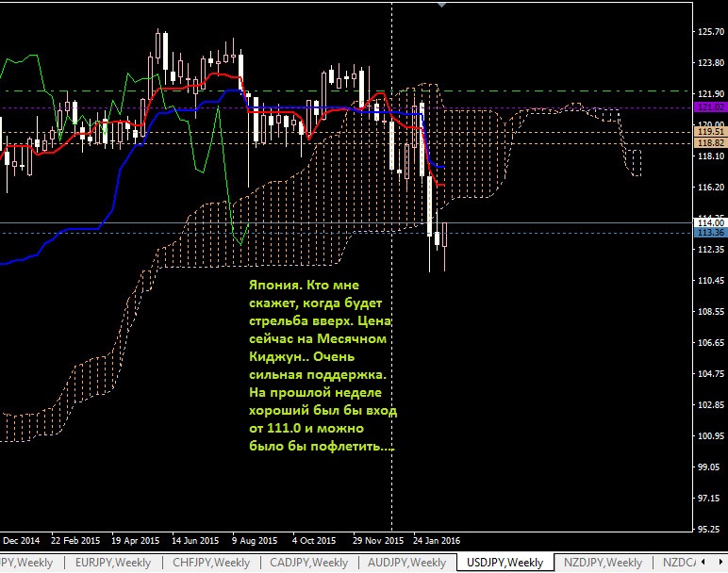The width and height of the screenshot is (728, 573).
Task: Click the "9 Aug 2015" date label
Action: (x=255, y=541)
